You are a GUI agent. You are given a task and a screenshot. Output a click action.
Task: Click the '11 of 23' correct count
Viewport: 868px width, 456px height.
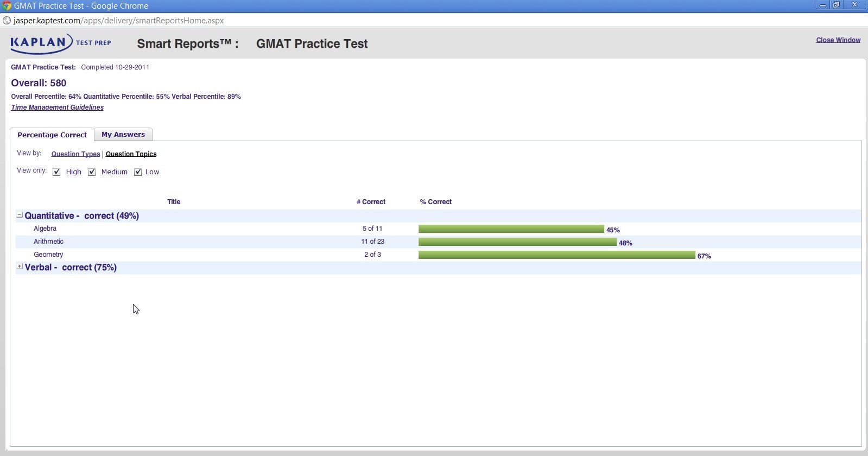[x=372, y=242]
